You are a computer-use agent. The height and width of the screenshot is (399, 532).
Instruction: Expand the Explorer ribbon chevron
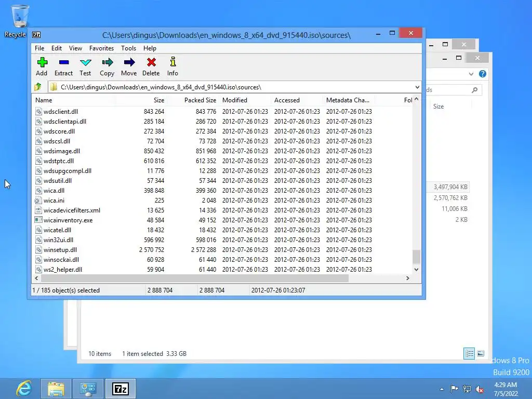471,74
